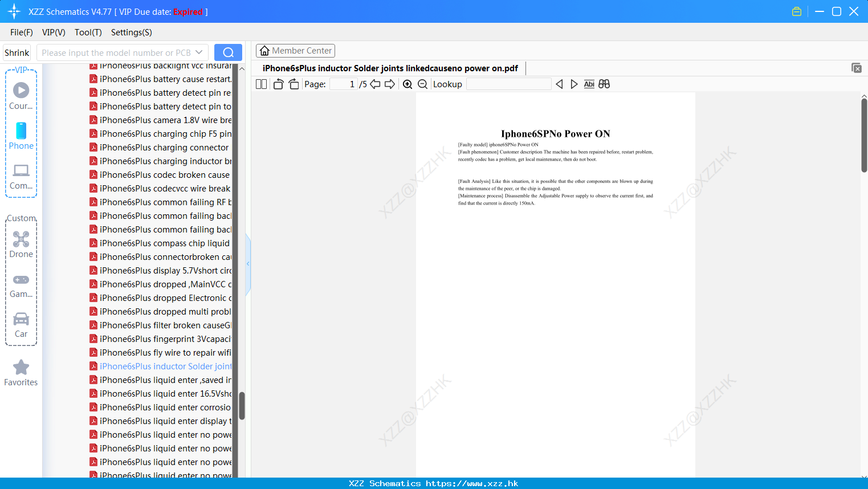Image resolution: width=868 pixels, height=489 pixels.
Task: Go to next page arrow
Action: pyautogui.click(x=390, y=84)
